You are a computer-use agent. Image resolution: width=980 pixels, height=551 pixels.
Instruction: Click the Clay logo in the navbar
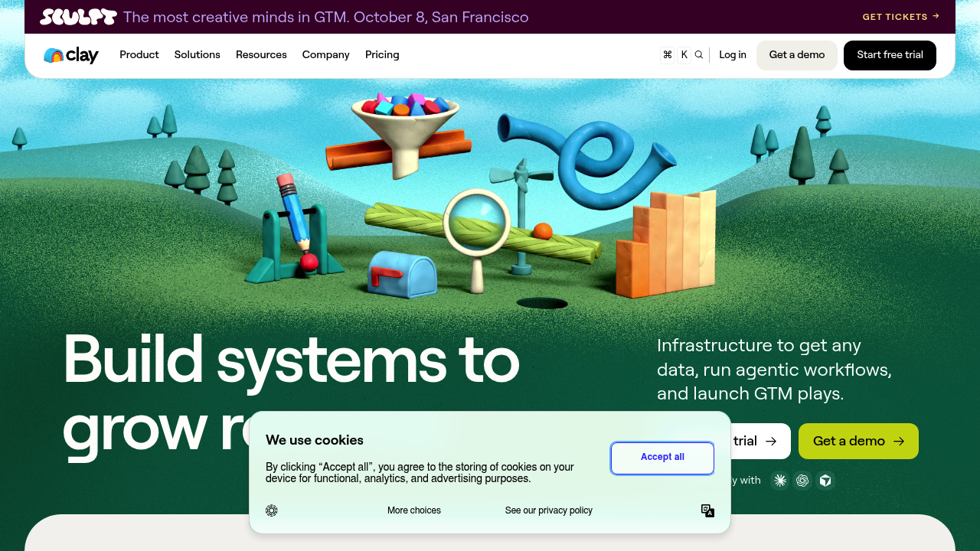(71, 55)
